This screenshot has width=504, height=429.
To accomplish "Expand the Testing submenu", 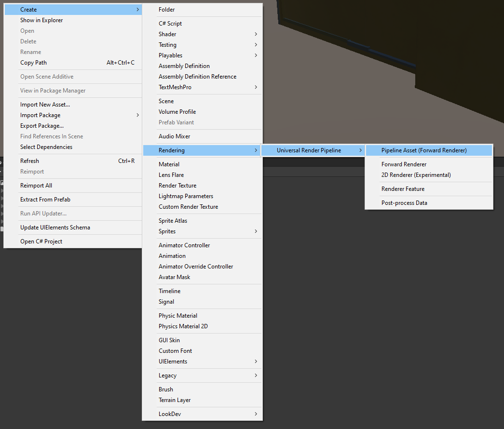I will (202, 45).
